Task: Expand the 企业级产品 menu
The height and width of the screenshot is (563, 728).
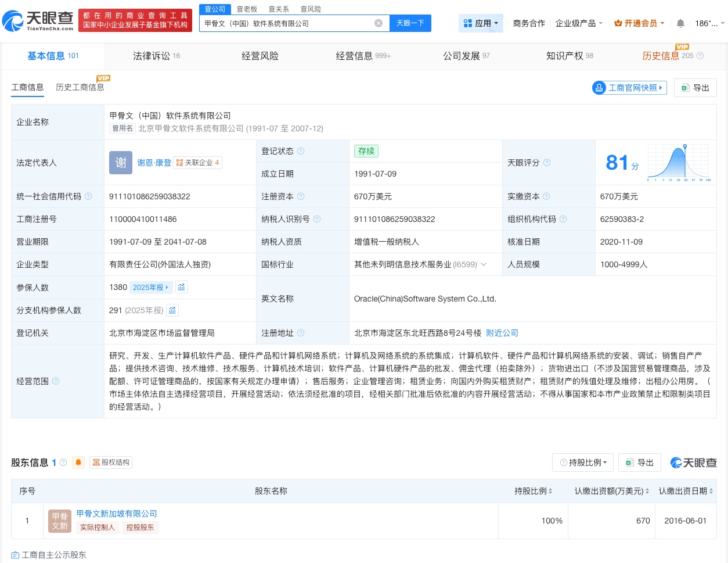Action: (x=579, y=23)
